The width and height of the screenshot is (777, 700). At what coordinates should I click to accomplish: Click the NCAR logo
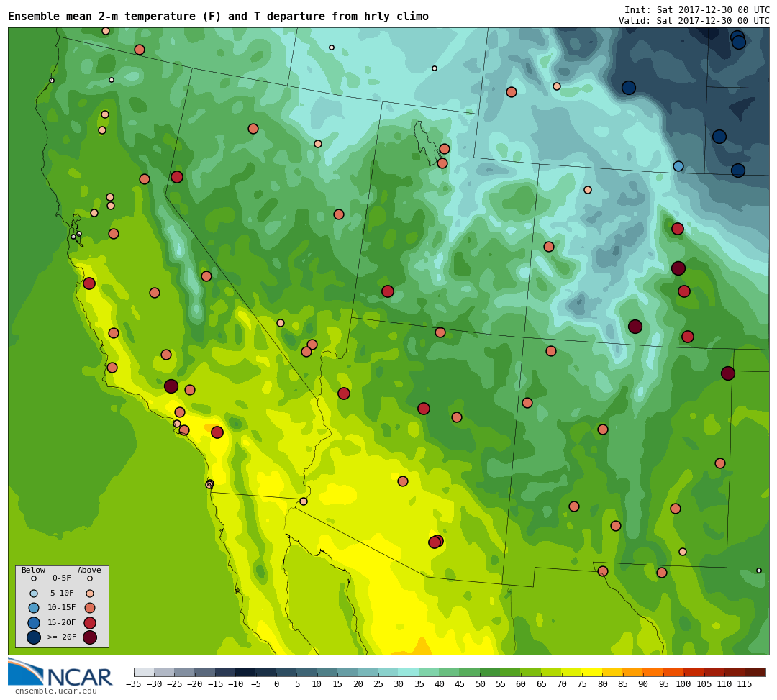point(60,672)
